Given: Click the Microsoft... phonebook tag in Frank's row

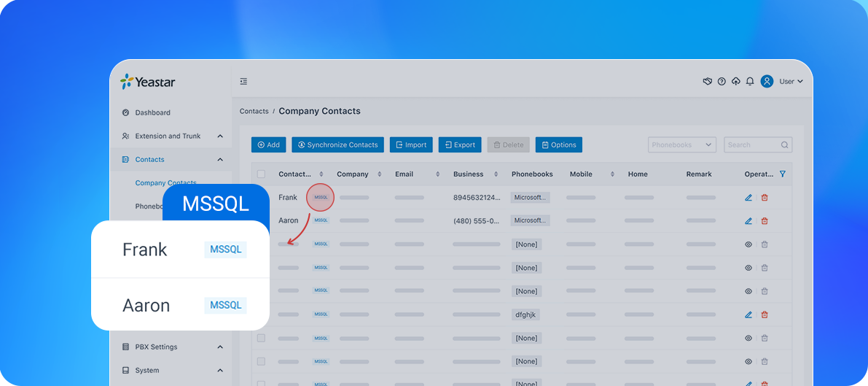Looking at the screenshot, I should [531, 198].
